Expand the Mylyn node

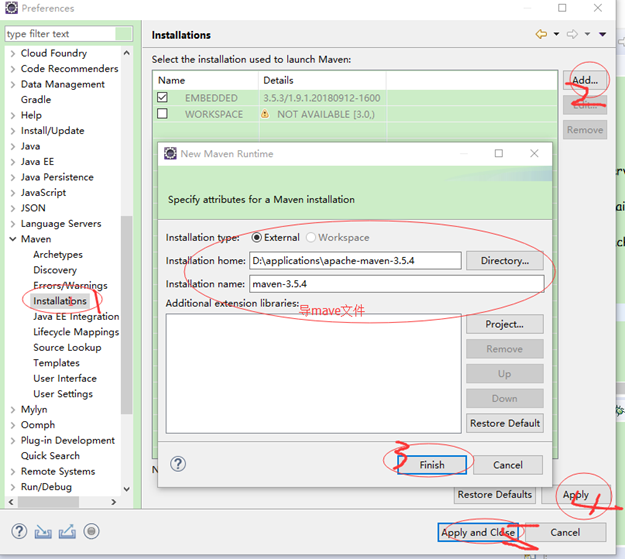coord(13,409)
